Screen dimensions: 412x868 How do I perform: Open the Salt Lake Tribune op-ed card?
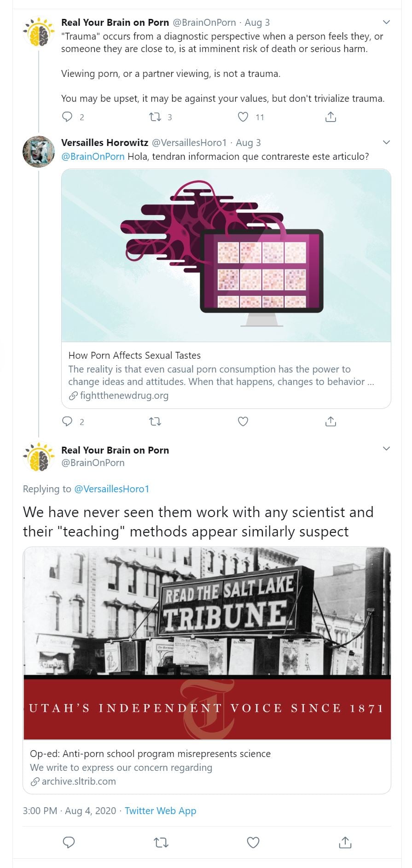tap(207, 670)
